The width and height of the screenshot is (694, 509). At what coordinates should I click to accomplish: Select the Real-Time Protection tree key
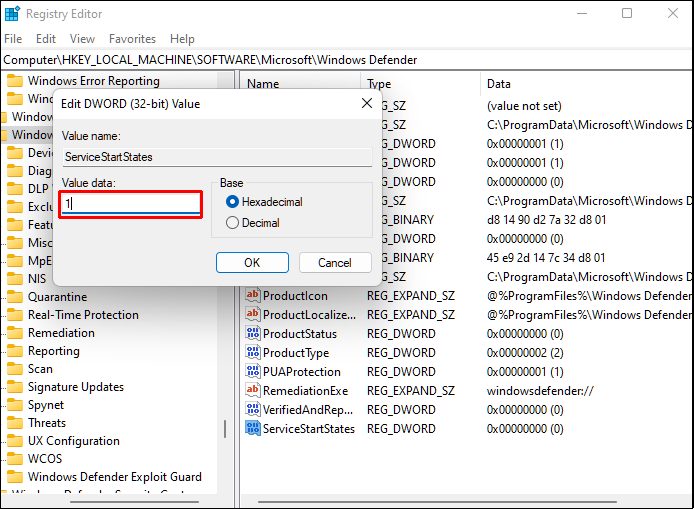pyautogui.click(x=83, y=315)
